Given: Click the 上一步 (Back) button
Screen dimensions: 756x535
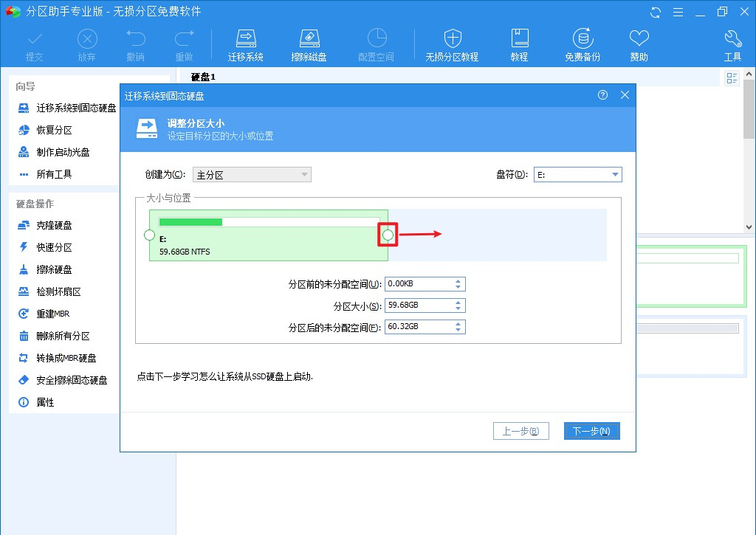Looking at the screenshot, I should click(x=521, y=429).
